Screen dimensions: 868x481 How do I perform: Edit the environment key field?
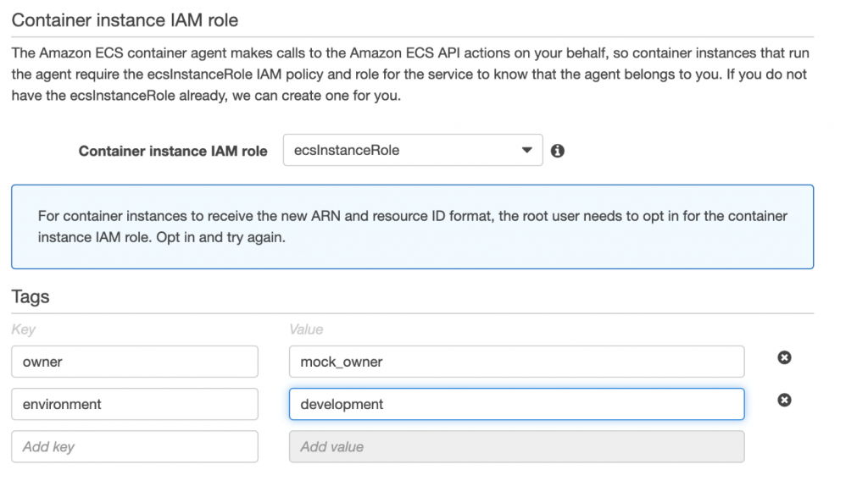coord(135,404)
